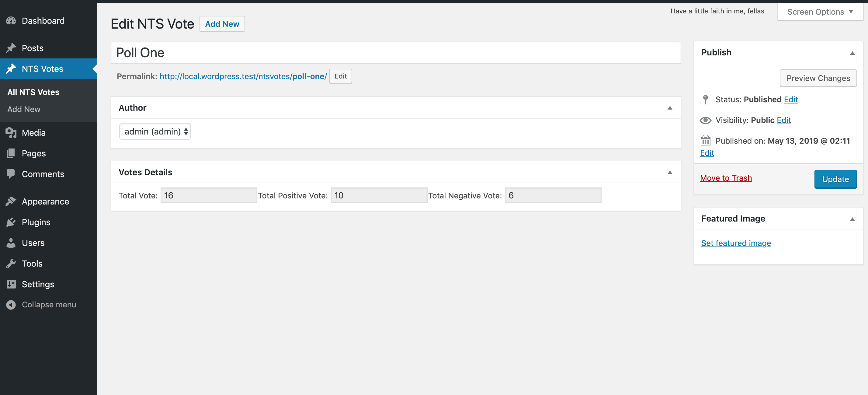Click the 'Total Negative Vote:' label
This screenshot has height=395, width=868.
pyautogui.click(x=465, y=196)
